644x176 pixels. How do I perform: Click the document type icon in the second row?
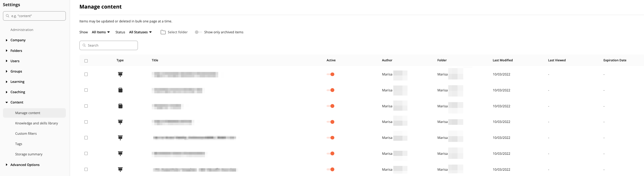pos(120,90)
